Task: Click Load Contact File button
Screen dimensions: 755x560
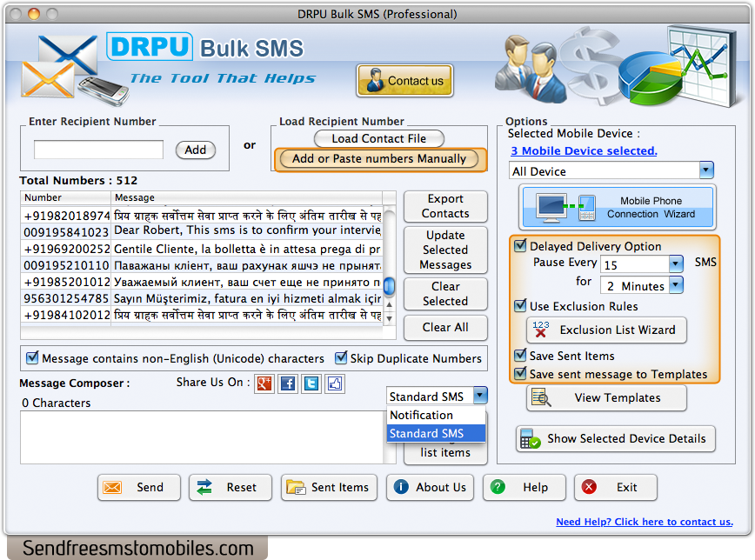Action: [x=379, y=138]
